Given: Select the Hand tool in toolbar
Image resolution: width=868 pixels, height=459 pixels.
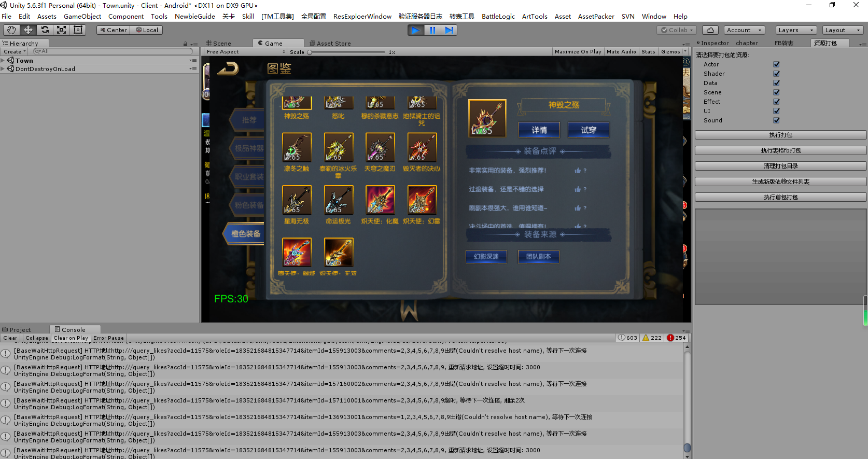Looking at the screenshot, I should (x=11, y=30).
